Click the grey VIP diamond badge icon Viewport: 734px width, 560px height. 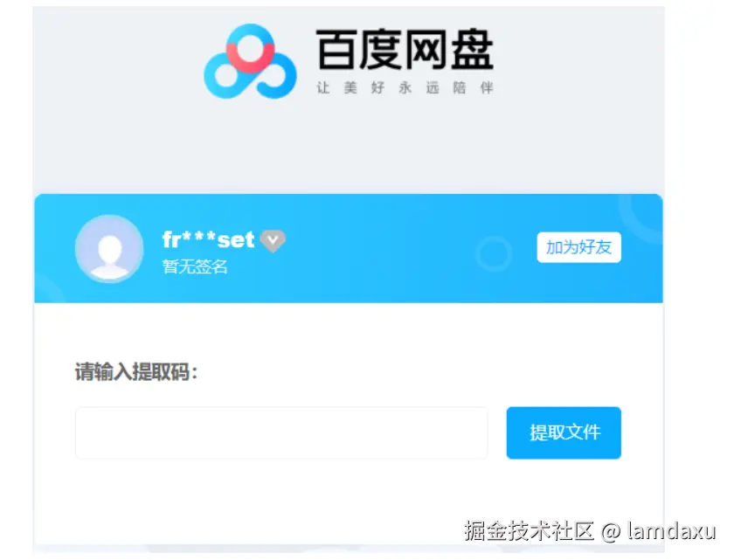273,241
